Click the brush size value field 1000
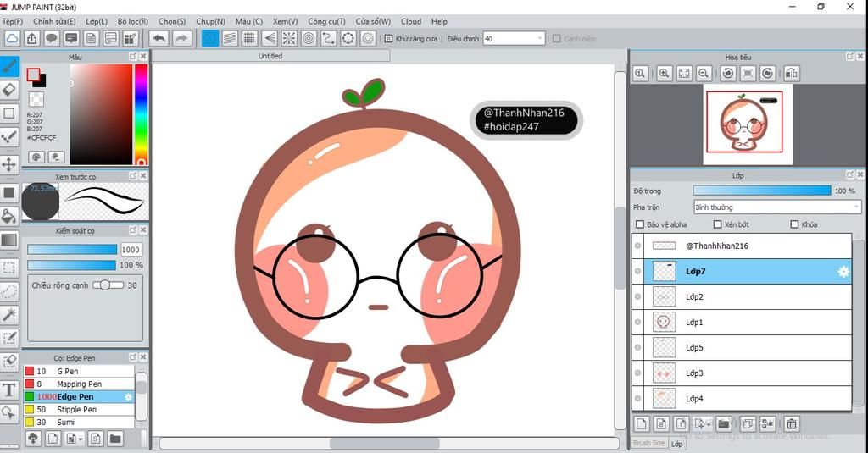The width and height of the screenshot is (868, 453). tap(131, 250)
